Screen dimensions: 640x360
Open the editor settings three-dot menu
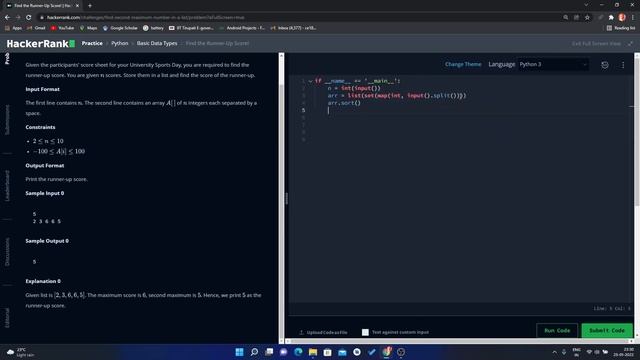pyautogui.click(x=623, y=65)
